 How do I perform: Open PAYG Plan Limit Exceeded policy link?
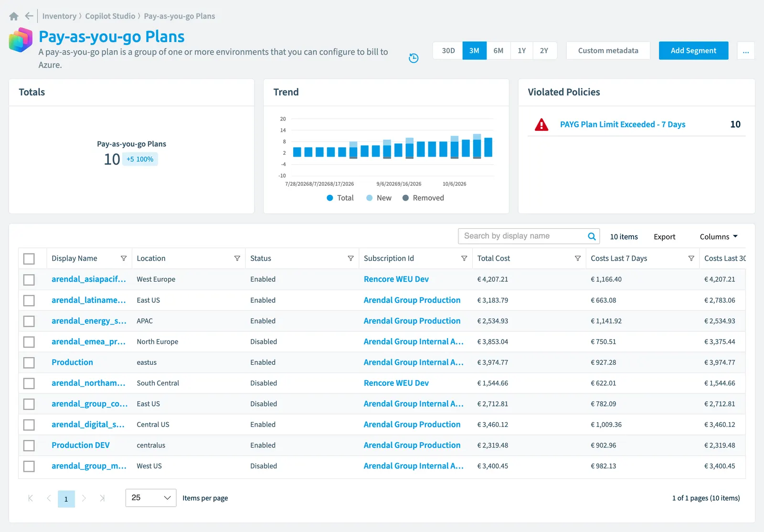623,125
